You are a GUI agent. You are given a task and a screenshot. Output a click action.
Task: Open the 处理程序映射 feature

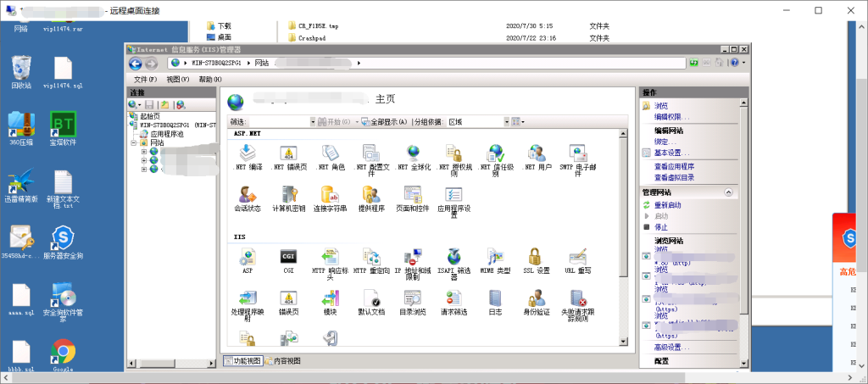[x=248, y=306]
